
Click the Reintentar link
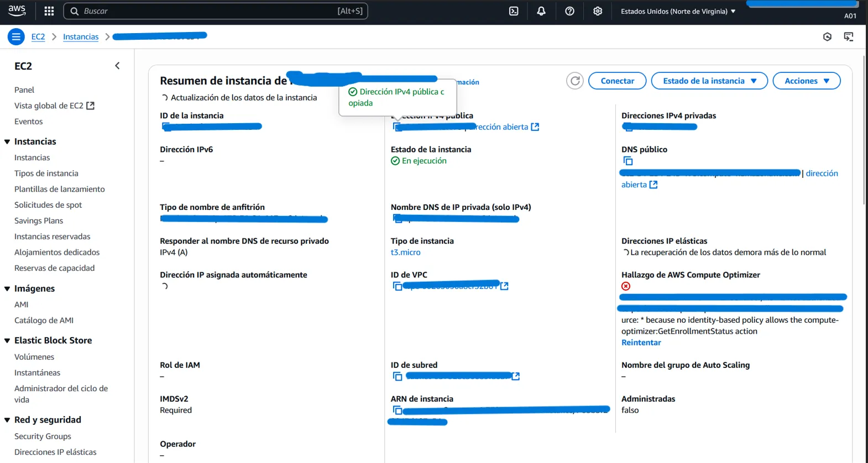click(641, 343)
